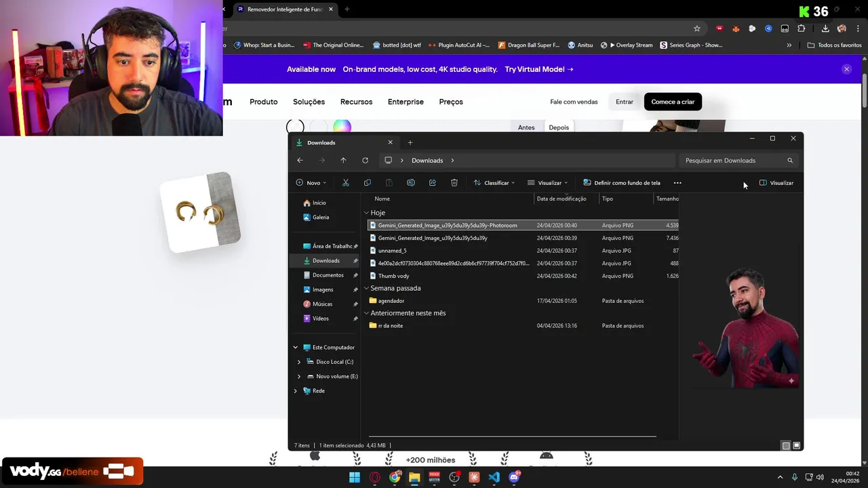Collapse the Hoje group
868x488 pixels.
367,213
